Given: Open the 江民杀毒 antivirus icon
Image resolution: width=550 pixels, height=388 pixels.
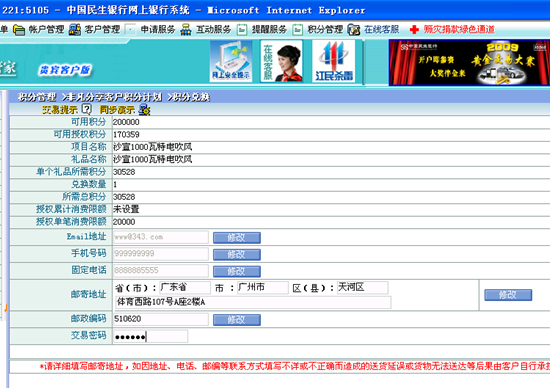Looking at the screenshot, I should [x=334, y=61].
